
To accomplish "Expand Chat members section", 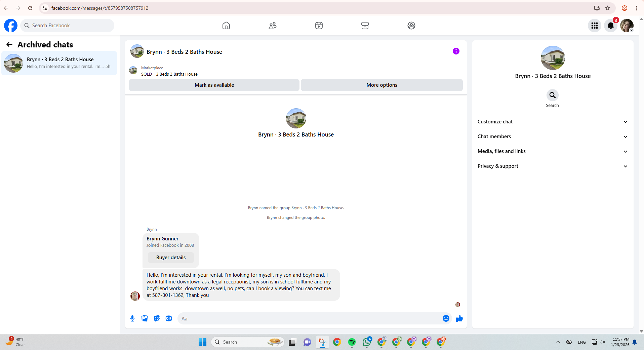I will click(x=553, y=137).
